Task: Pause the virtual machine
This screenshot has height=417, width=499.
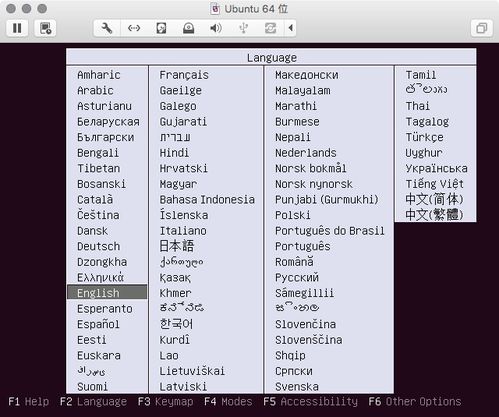Action: pyautogui.click(x=17, y=28)
